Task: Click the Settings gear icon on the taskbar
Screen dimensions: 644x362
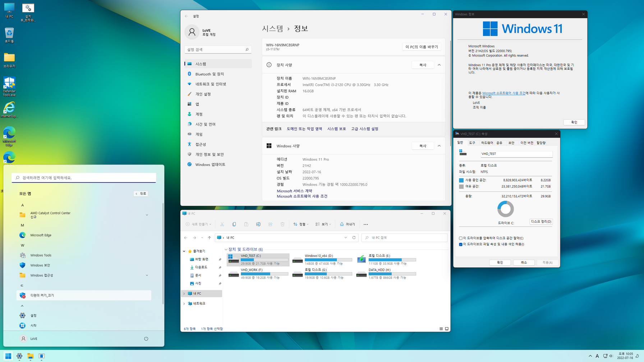Action: pos(19,356)
